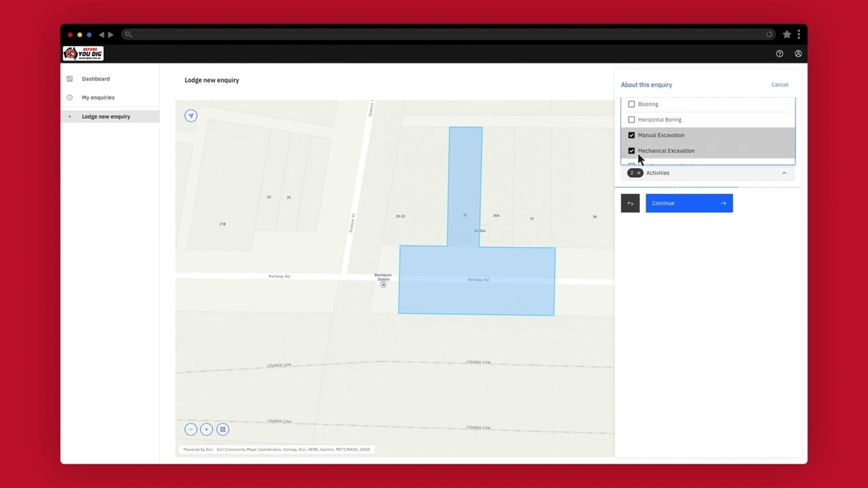The height and width of the screenshot is (488, 868).
Task: Click the undo back arrow button
Action: tap(630, 203)
